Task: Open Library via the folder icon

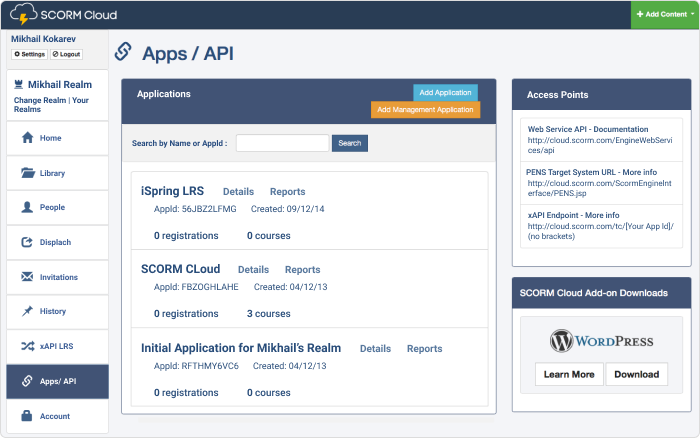Action: 27,173
